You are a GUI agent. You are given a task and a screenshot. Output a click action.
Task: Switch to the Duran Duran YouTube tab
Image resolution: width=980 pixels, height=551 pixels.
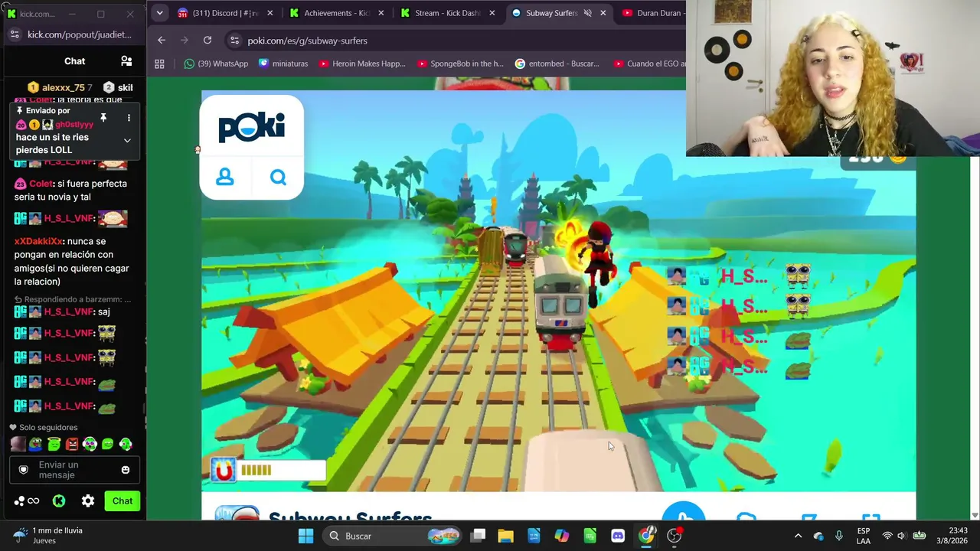tap(653, 13)
